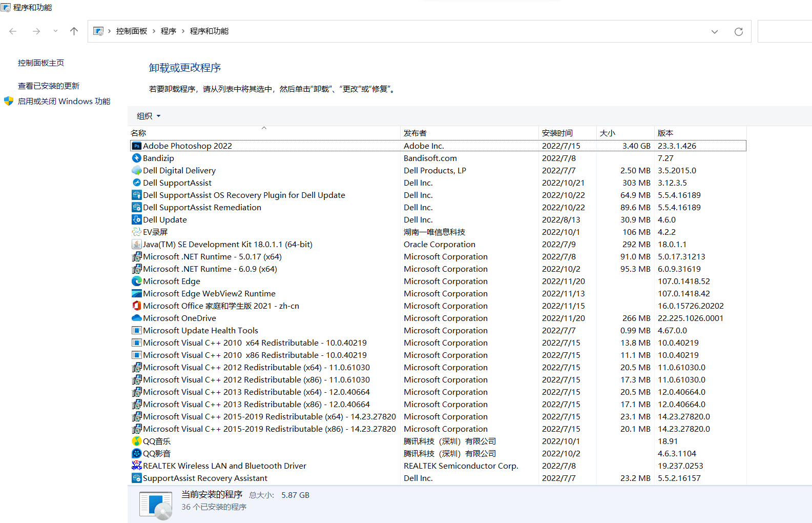Go up one level with up arrow
Viewport: 812px width, 523px height.
[74, 31]
